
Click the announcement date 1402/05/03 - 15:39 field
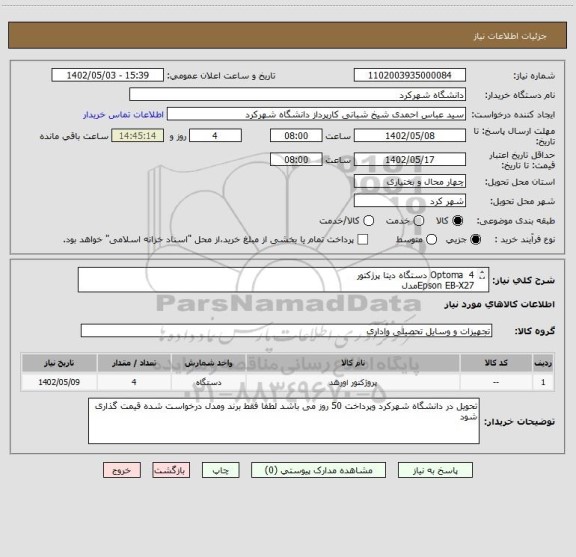[x=108, y=75]
